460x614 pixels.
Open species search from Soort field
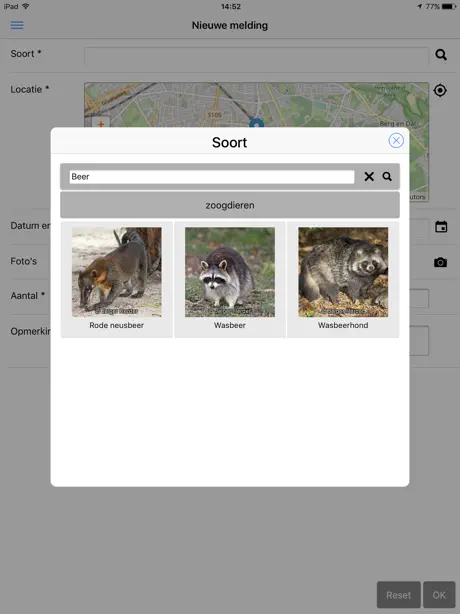(x=441, y=54)
